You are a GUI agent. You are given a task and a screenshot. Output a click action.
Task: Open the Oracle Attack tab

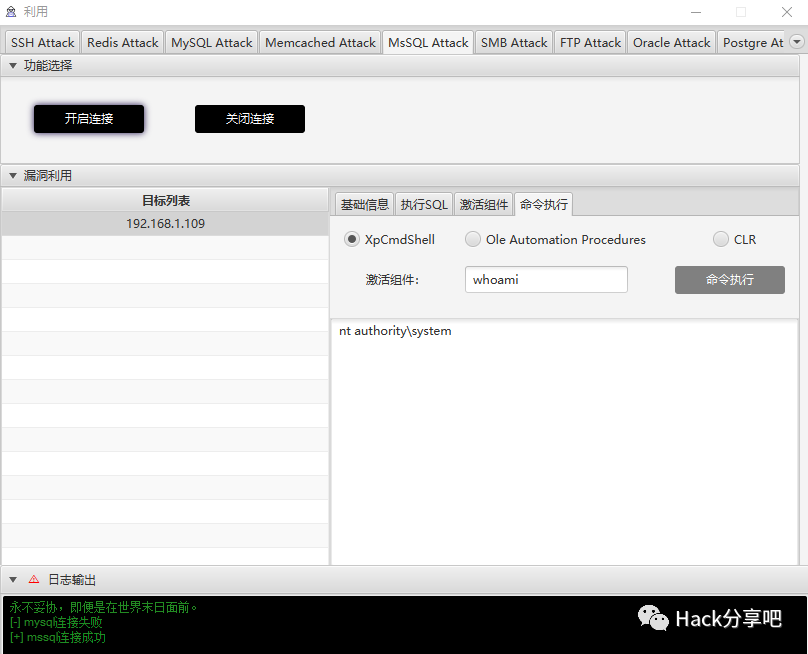[x=671, y=43]
